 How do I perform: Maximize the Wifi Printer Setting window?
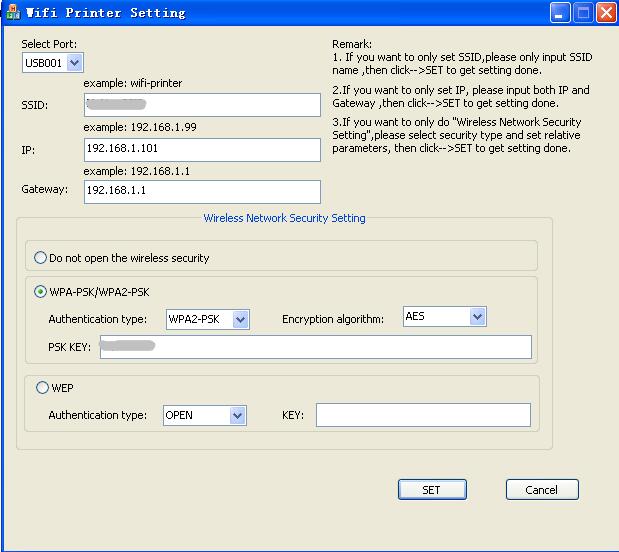pos(585,13)
